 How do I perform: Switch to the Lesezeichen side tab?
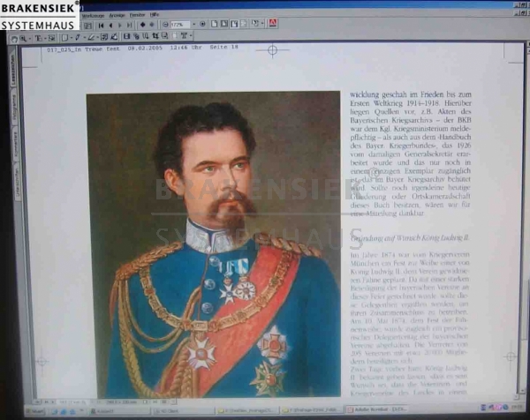point(13,69)
